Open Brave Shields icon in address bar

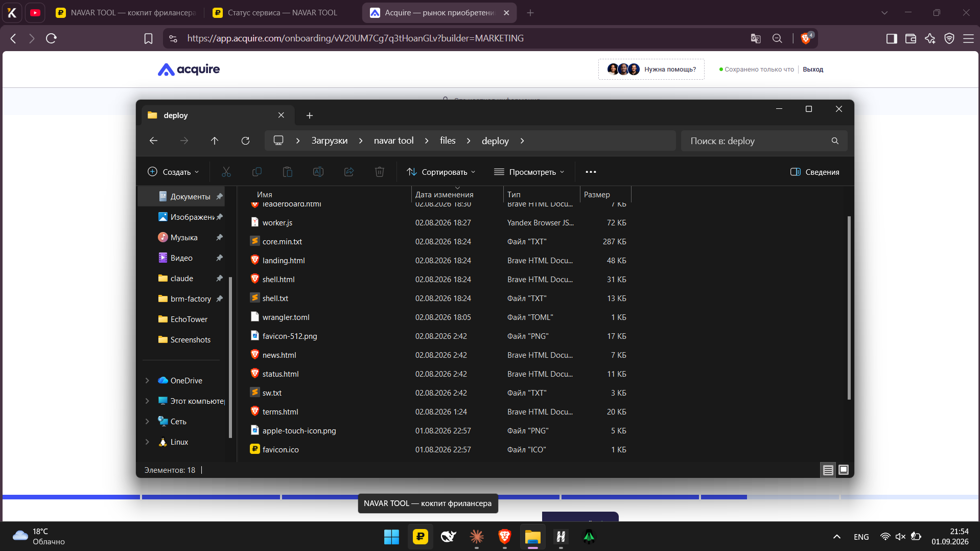coord(806,38)
